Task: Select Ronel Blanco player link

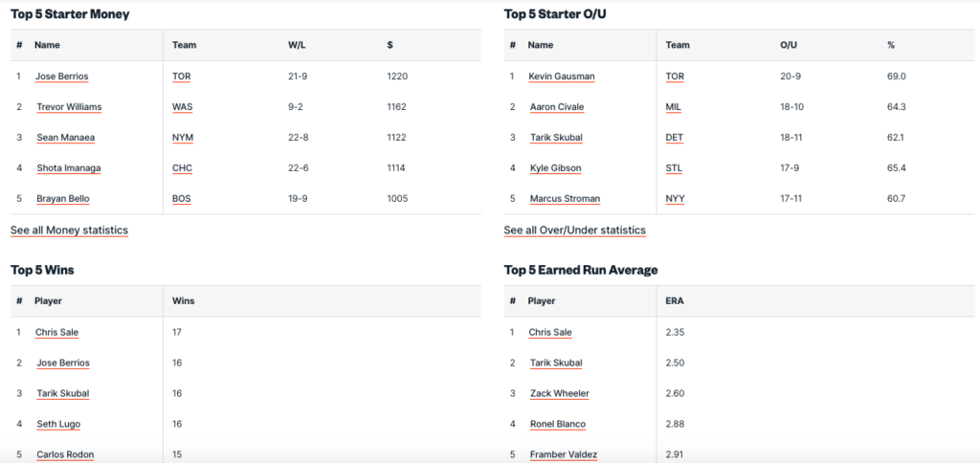Action: [x=557, y=424]
